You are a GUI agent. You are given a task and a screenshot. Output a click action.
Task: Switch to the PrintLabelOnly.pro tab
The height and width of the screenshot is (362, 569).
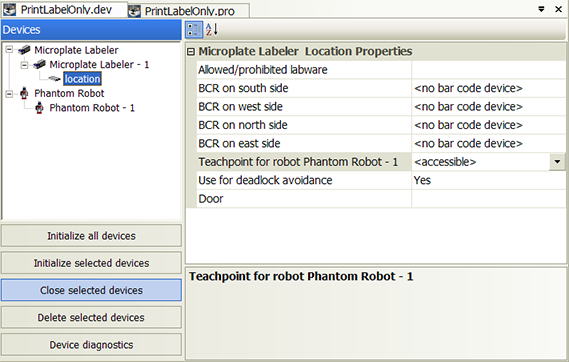coord(189,11)
